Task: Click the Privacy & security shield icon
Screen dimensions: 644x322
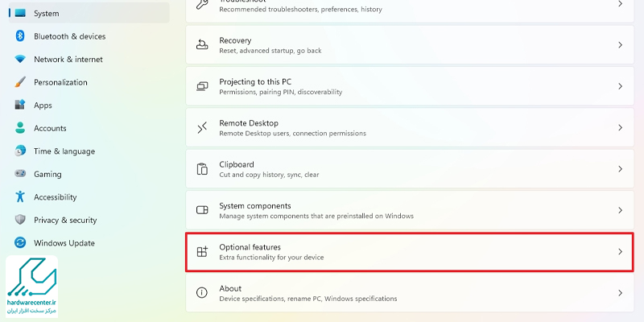Action: pos(19,220)
